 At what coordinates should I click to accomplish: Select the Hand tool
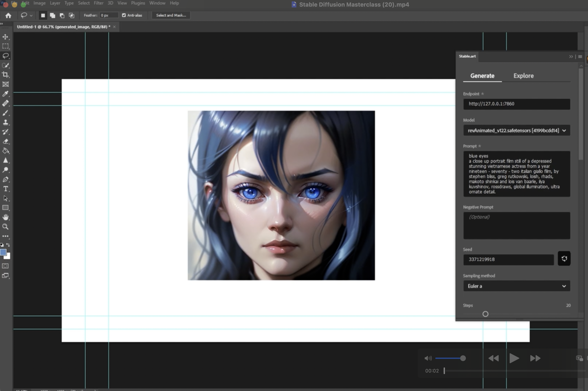[x=6, y=217]
